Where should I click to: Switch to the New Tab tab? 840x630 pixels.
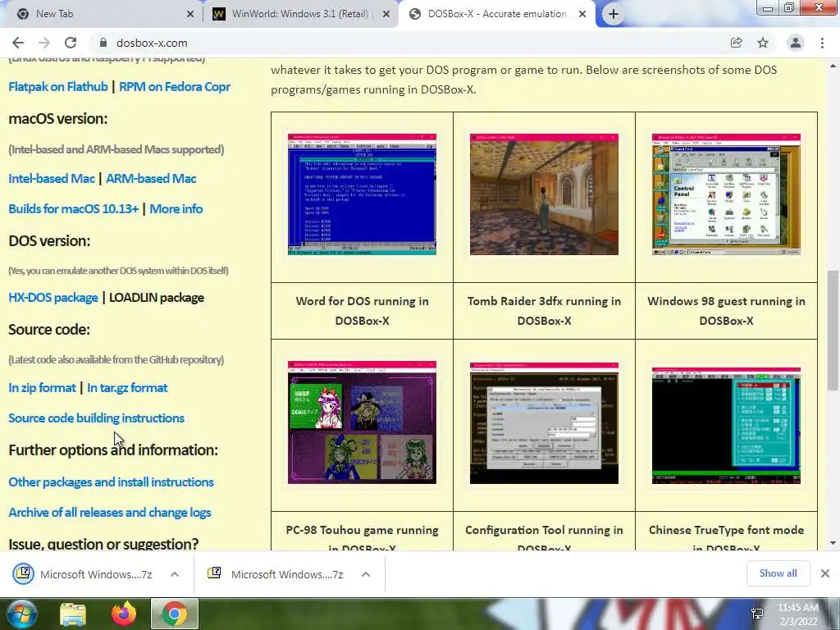point(102,14)
